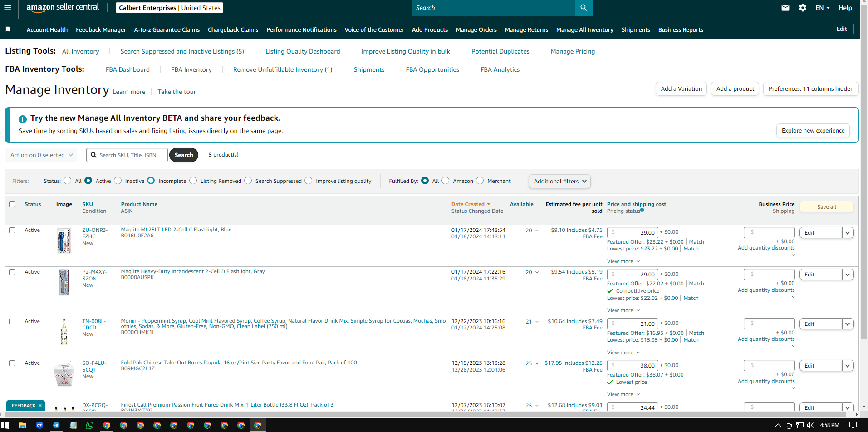Click the price field showing 29.00 for Maglite ML25LT
This screenshot has height=432, width=868.
633,232
